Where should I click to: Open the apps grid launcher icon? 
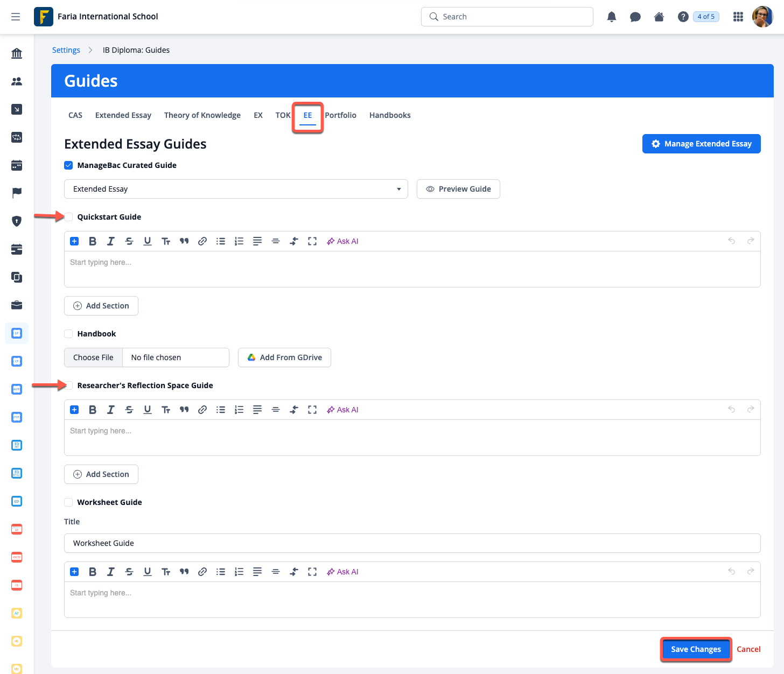pos(738,17)
